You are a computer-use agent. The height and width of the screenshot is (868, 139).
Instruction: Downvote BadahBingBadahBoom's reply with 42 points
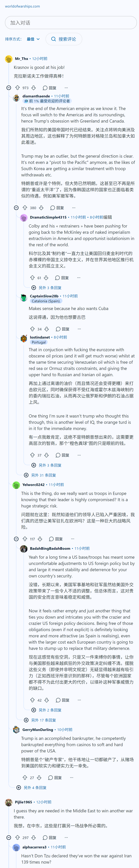click(47, 700)
